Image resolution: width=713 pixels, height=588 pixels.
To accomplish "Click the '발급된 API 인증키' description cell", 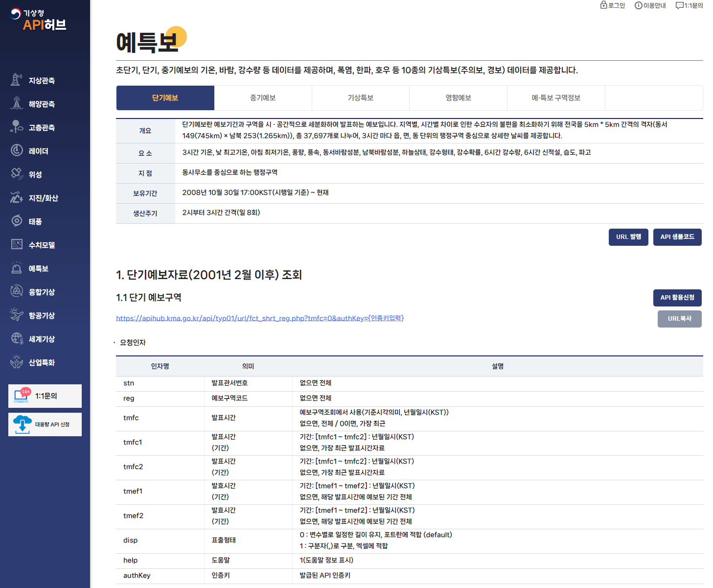I will point(498,576).
